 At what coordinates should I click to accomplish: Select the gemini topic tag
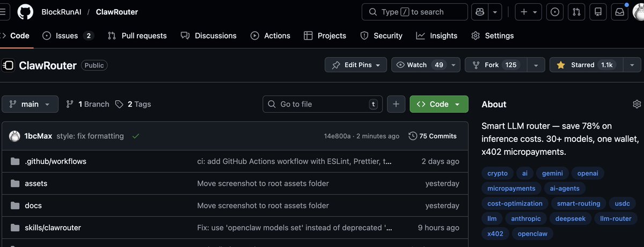point(553,174)
